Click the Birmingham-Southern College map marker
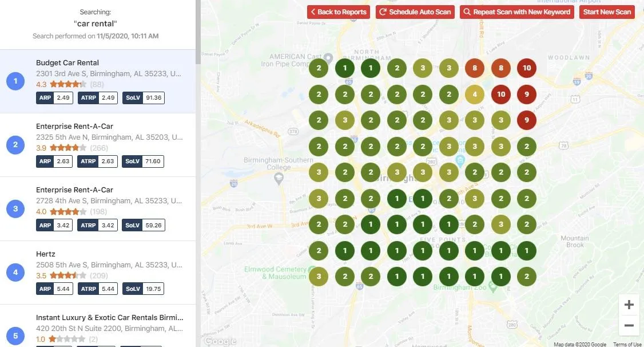This screenshot has height=347, width=644. coord(279,179)
